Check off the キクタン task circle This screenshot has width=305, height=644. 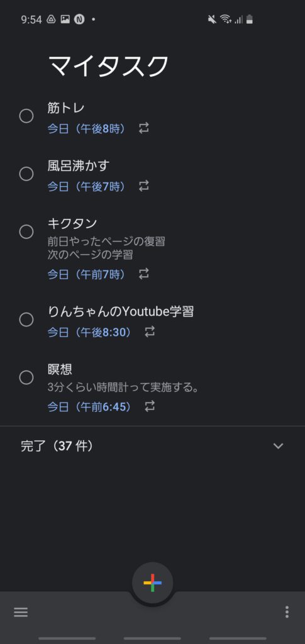pyautogui.click(x=26, y=232)
